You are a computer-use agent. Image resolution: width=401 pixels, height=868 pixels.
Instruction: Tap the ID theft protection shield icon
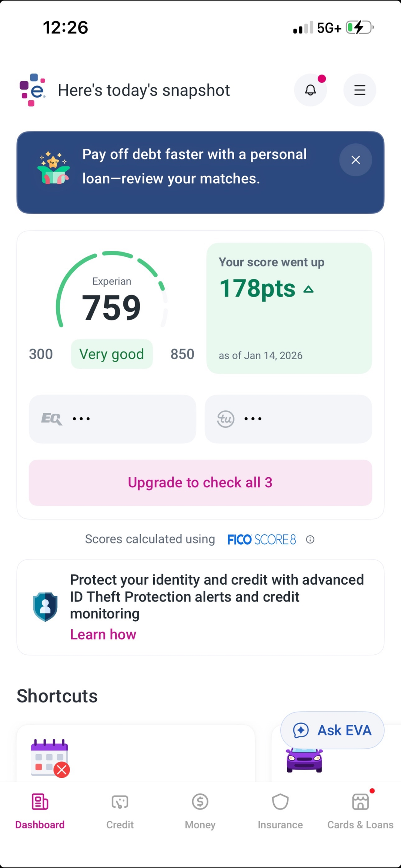[45, 606]
